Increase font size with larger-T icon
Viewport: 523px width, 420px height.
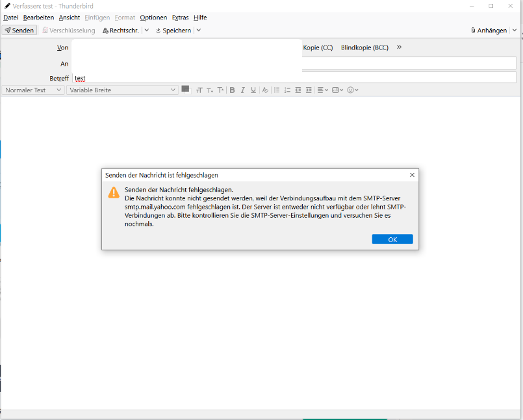[220, 90]
